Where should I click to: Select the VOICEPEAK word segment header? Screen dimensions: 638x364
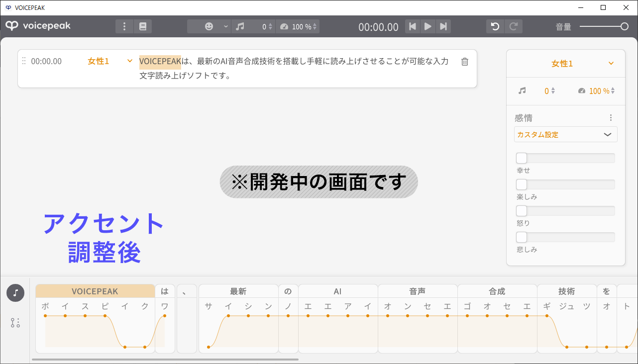(95, 291)
